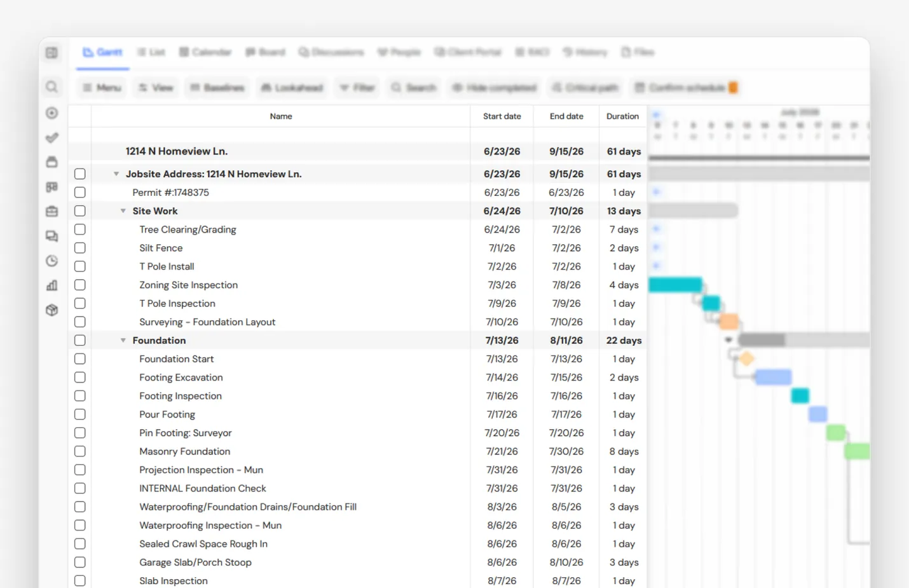Collapse the Jobsite Address group
The image size is (909, 588).
point(116,174)
